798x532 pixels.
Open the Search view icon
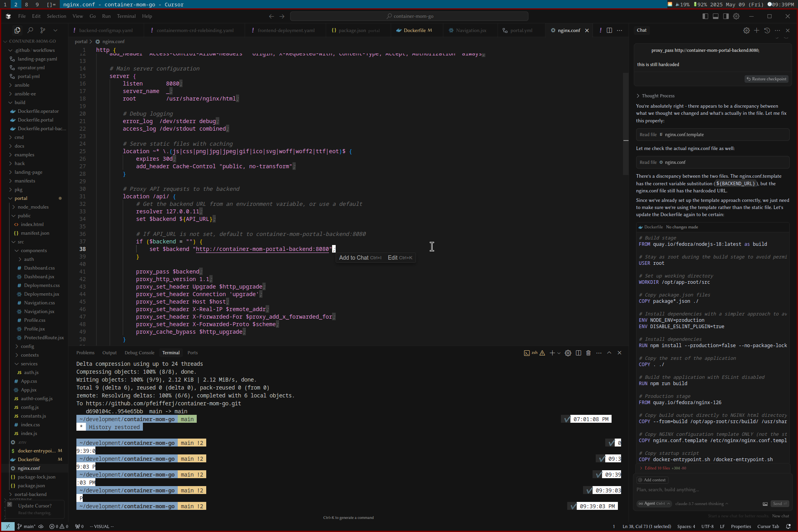coord(30,30)
